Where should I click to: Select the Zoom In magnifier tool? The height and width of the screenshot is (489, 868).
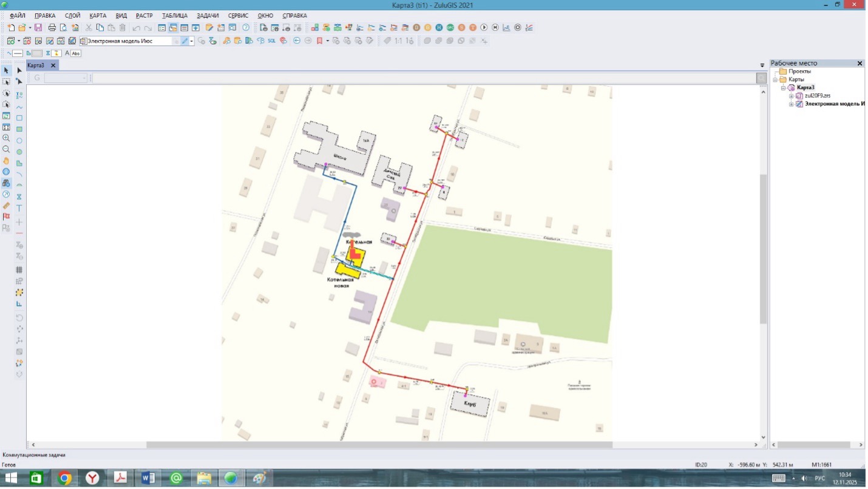(6, 138)
